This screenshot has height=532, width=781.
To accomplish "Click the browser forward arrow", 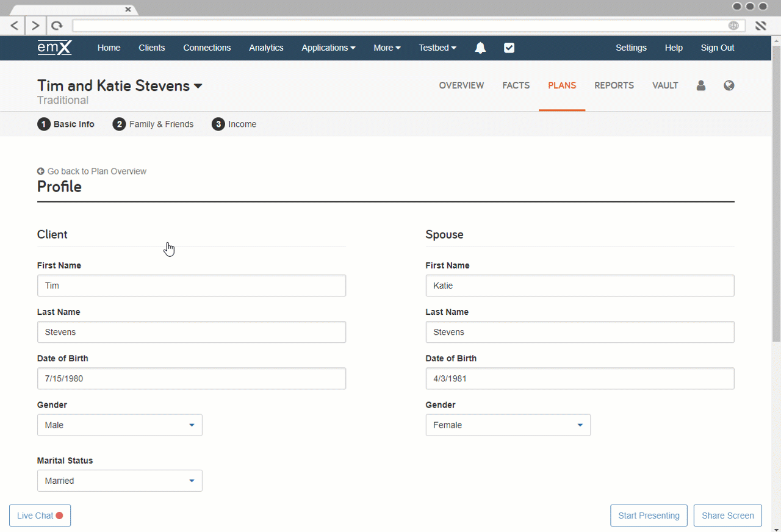I will (x=35, y=26).
